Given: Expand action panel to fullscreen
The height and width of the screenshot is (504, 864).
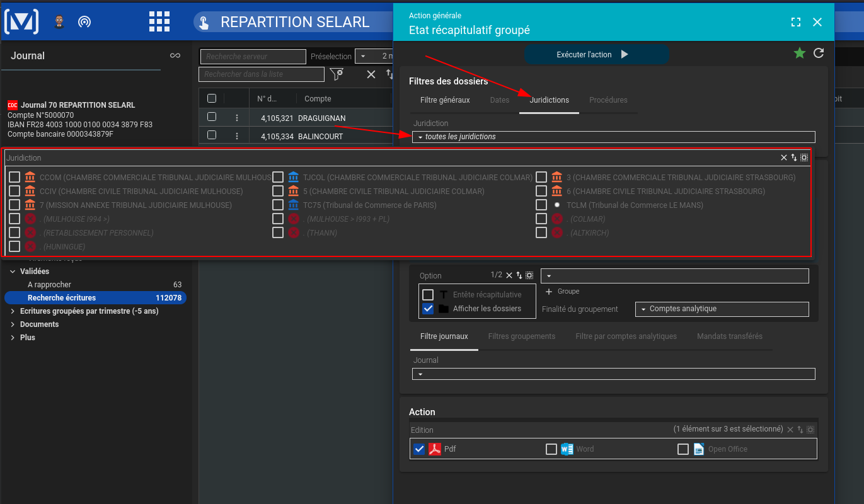Looking at the screenshot, I should [796, 22].
